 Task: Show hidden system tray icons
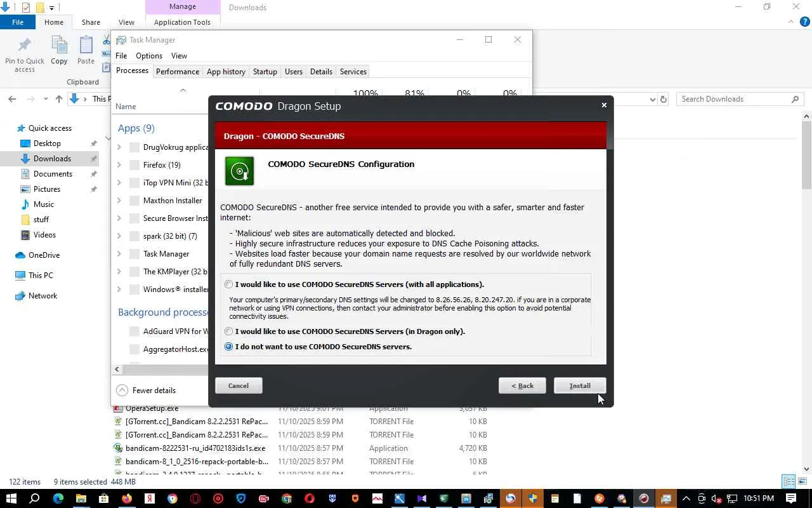[686, 498]
